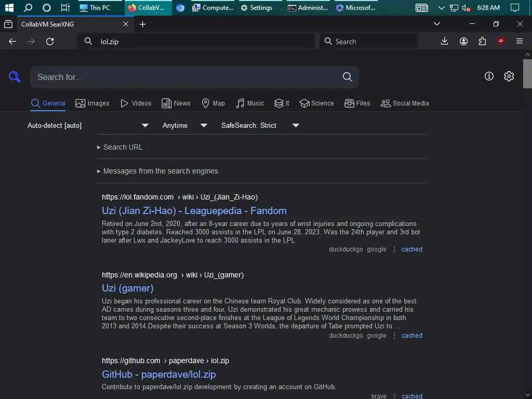Click the https://lol.fandom.com result URL

coord(179,197)
